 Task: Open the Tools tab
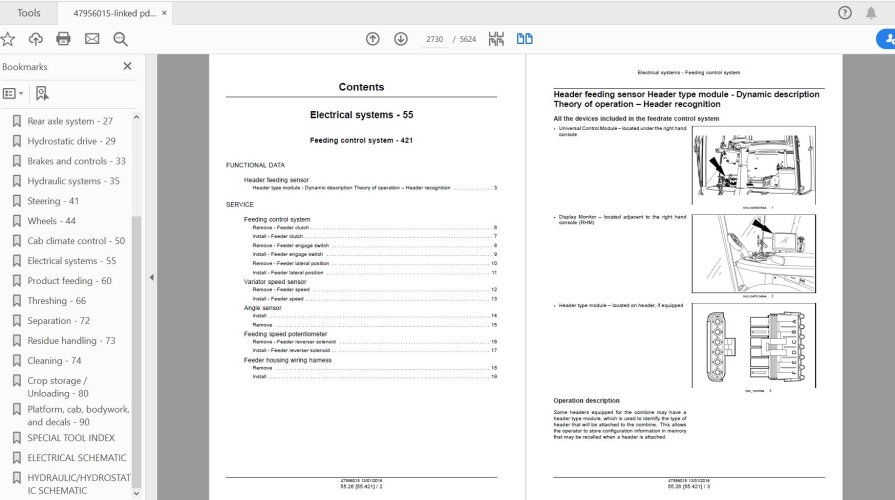pos(29,13)
